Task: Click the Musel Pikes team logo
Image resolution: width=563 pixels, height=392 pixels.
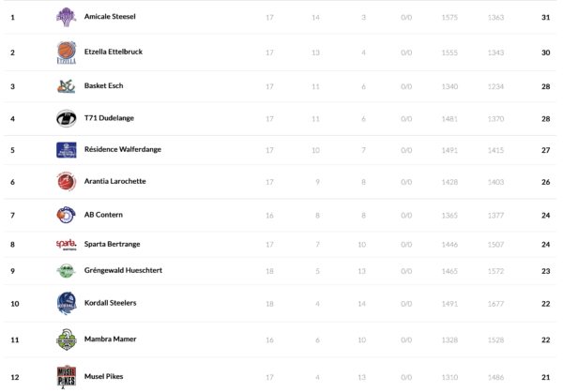Action: click(66, 377)
